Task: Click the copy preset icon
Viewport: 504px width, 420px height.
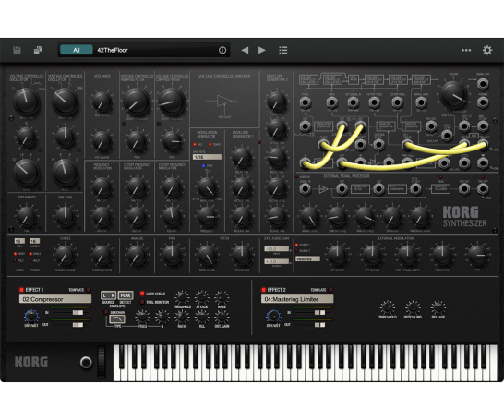Action: point(38,50)
